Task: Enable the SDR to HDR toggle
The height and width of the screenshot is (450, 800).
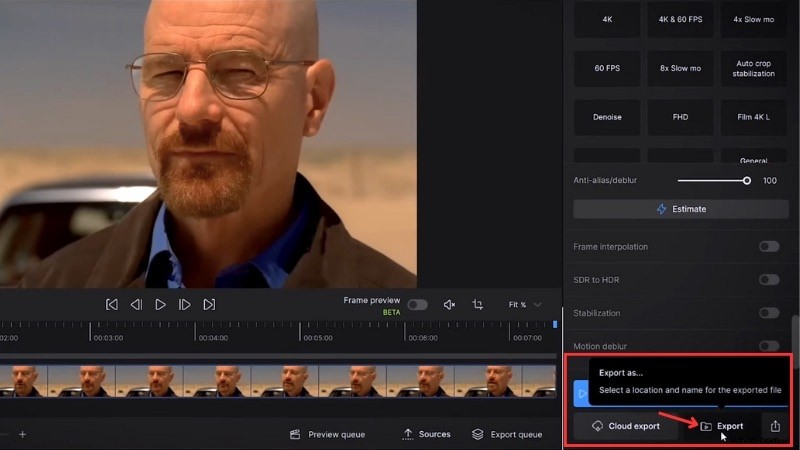Action: coord(769,280)
